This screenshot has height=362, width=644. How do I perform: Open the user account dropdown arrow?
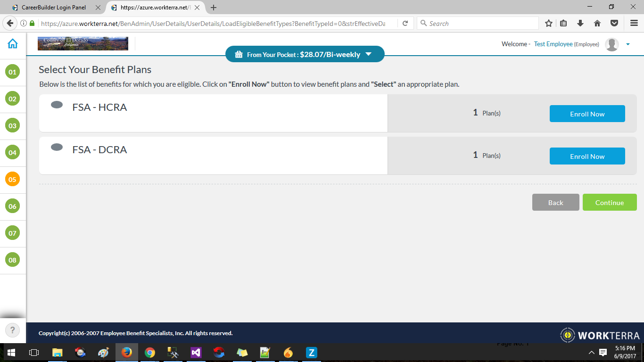pyautogui.click(x=627, y=44)
